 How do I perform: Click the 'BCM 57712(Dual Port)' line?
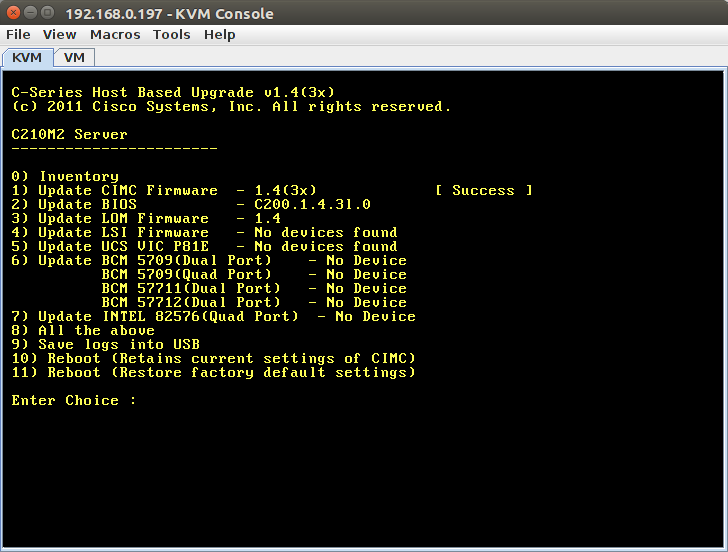pos(254,302)
